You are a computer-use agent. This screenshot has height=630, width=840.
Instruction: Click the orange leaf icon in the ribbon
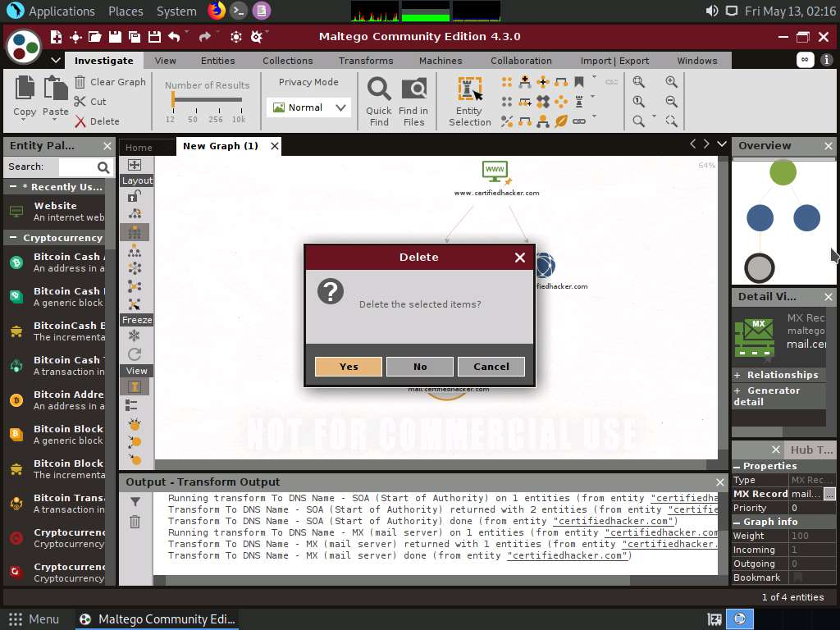pyautogui.click(x=561, y=121)
